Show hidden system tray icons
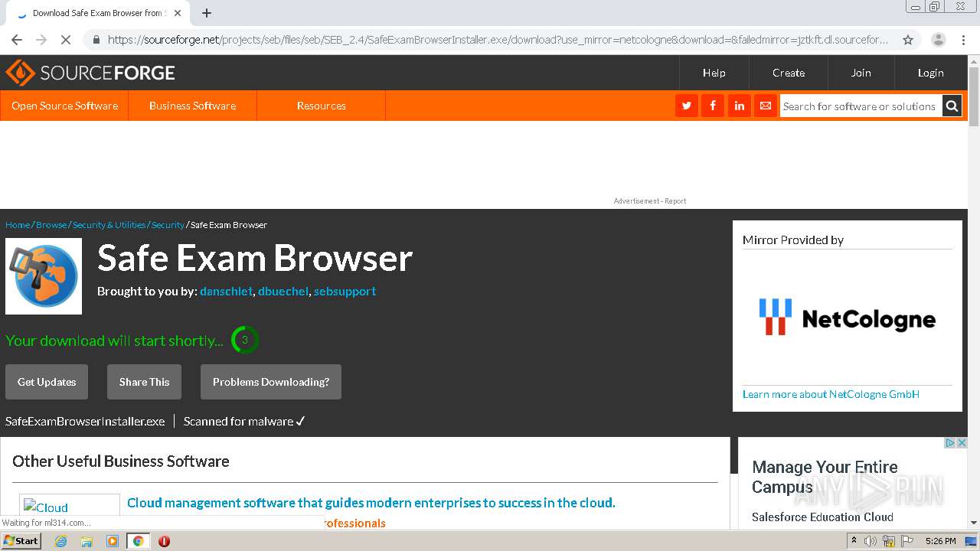Image resolution: width=980 pixels, height=551 pixels. (x=854, y=541)
